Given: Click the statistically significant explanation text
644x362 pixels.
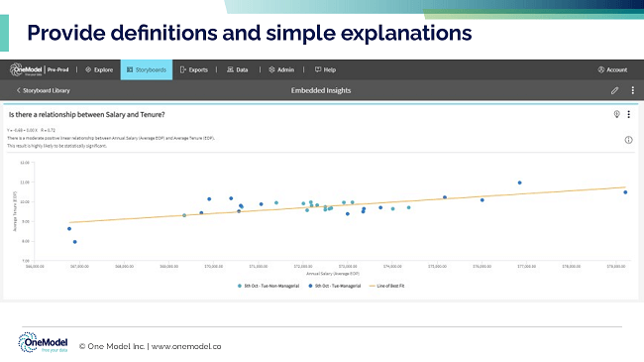Looking at the screenshot, I should tap(56, 146).
